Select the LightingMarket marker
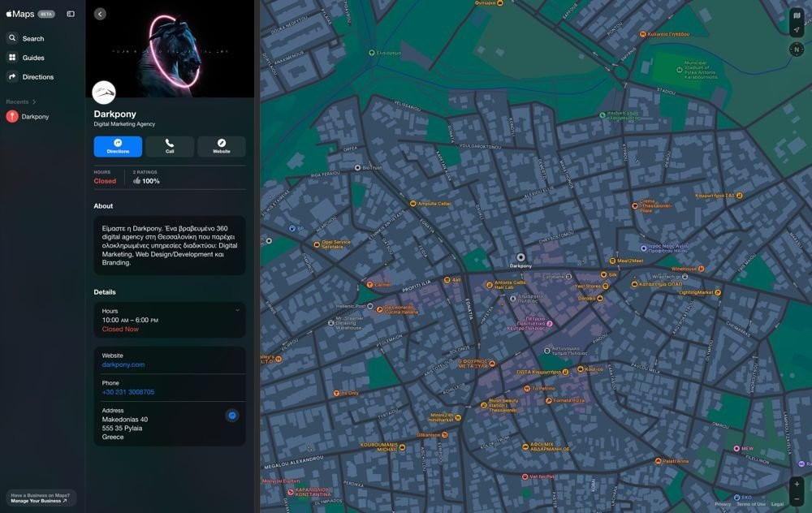This screenshot has height=513, width=812. click(718, 292)
